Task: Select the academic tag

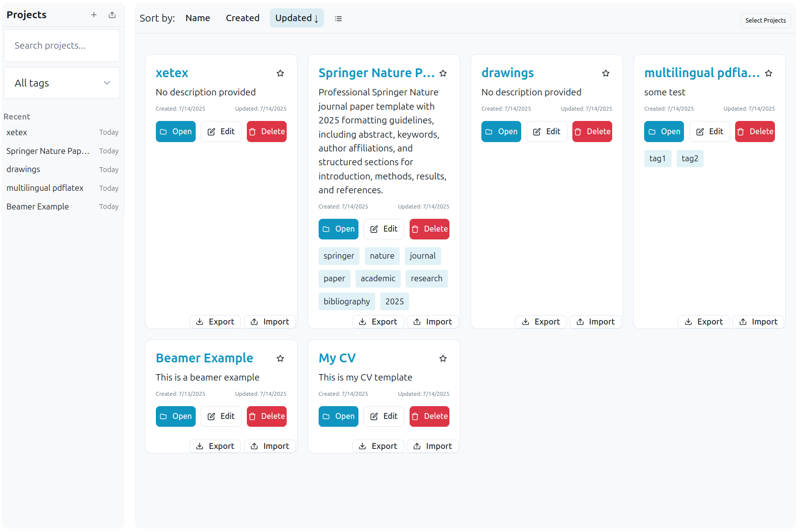Action: pyautogui.click(x=378, y=279)
